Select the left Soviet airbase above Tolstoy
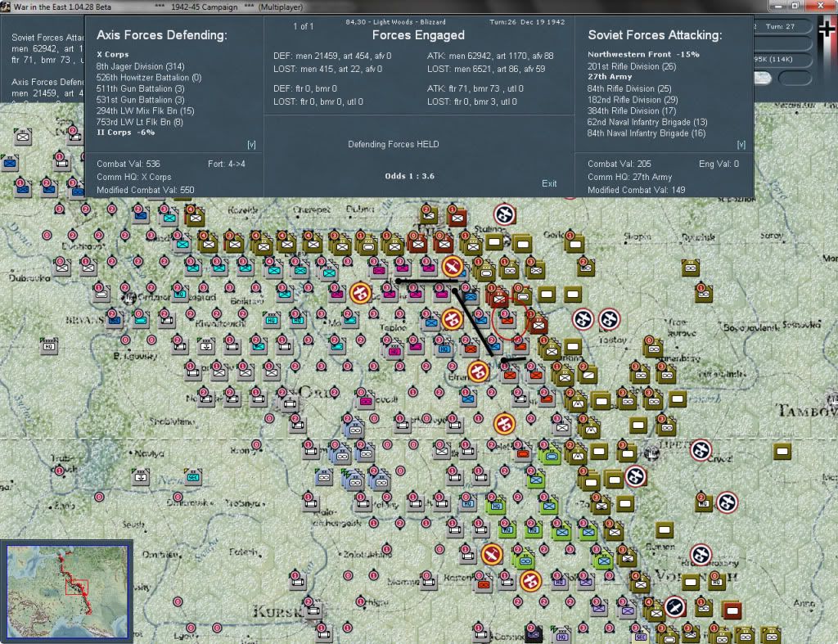 pos(583,320)
